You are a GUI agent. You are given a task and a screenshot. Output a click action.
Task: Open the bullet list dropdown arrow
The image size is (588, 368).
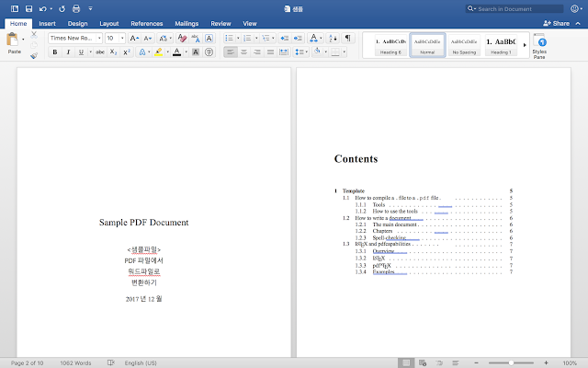pos(238,39)
